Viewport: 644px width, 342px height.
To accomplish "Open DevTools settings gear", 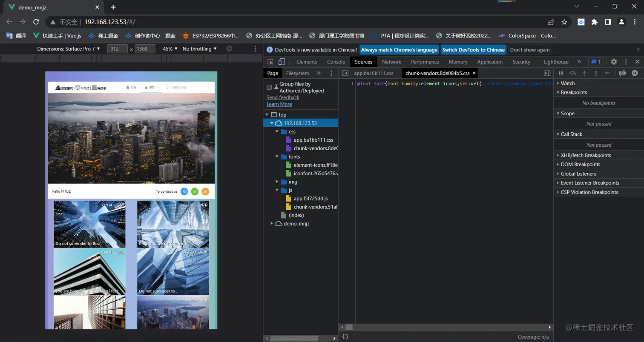I will click(614, 62).
